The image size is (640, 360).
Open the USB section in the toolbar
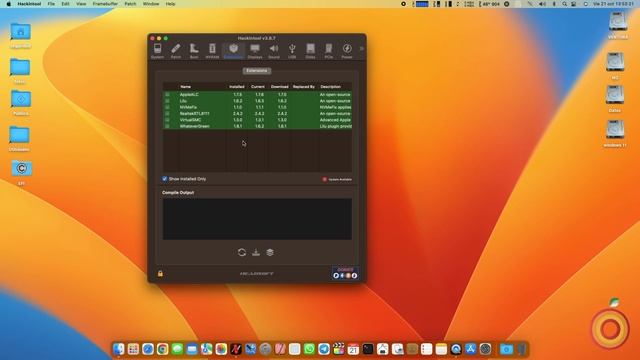(292, 51)
